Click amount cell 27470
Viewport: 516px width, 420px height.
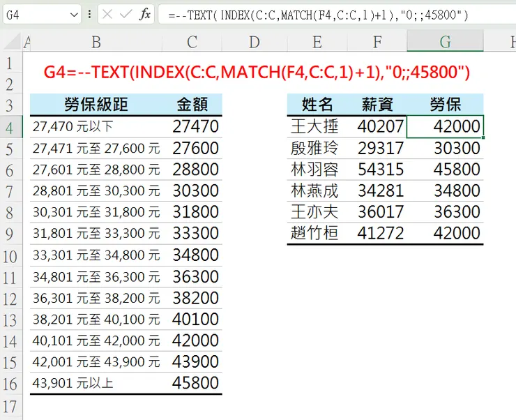click(x=192, y=126)
